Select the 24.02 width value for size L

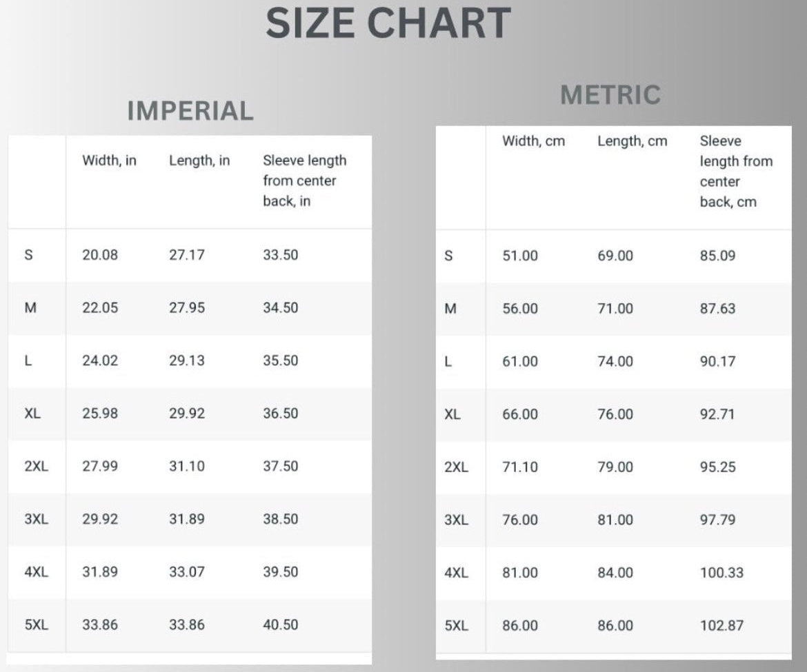100,360
